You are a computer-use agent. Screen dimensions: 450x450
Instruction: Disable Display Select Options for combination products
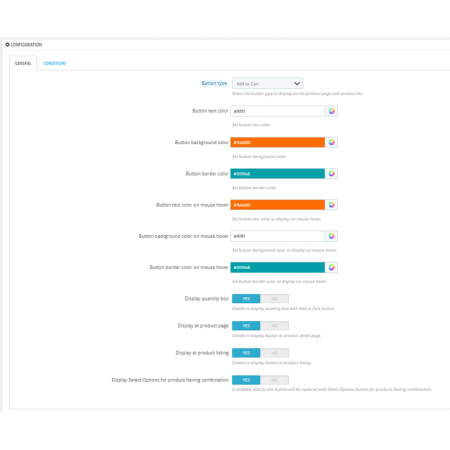point(274,380)
